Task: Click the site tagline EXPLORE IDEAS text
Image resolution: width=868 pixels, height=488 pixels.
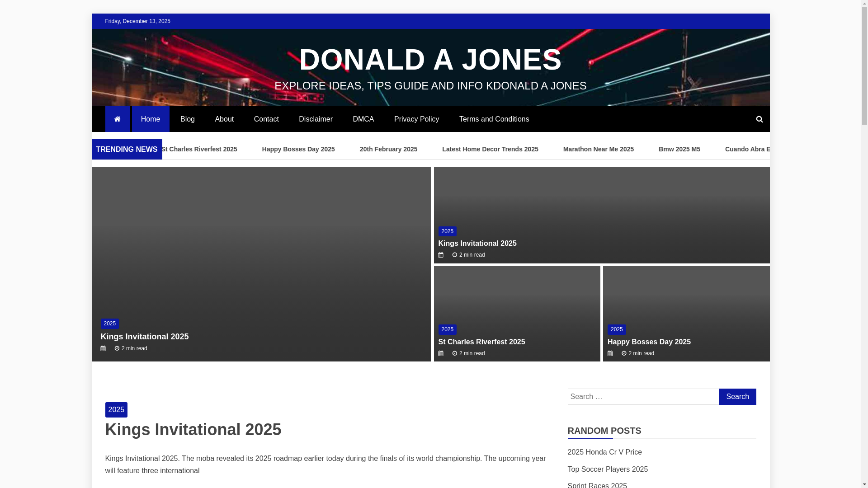Action: click(x=430, y=86)
